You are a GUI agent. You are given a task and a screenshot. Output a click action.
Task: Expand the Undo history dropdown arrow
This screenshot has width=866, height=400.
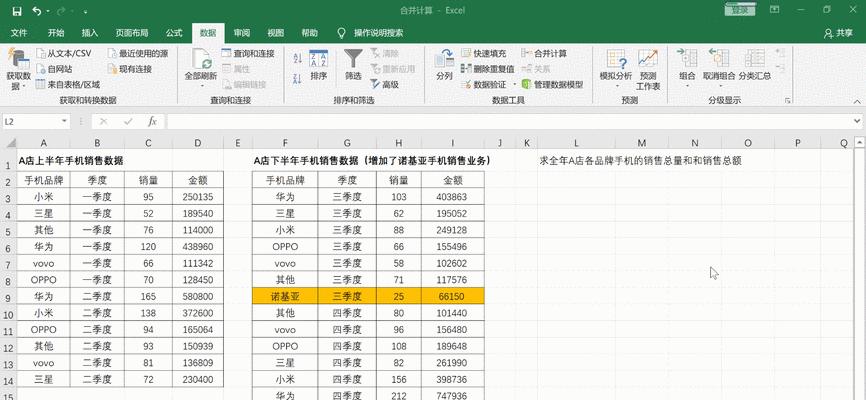[48, 11]
